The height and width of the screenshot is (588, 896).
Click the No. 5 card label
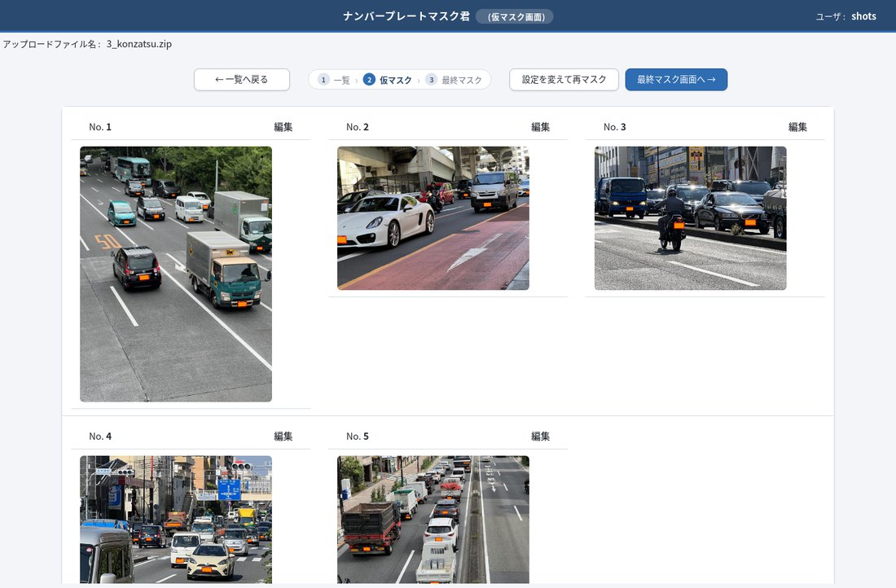(357, 436)
